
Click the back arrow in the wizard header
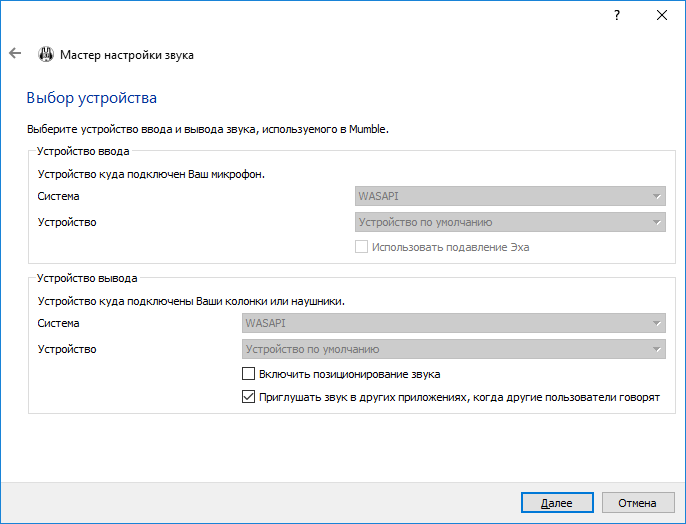tap(14, 54)
